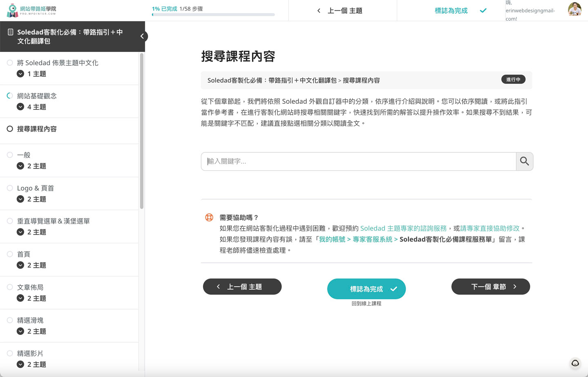588x377 pixels.
Task: Click the bottom 上一個主題 button
Action: coord(242,287)
